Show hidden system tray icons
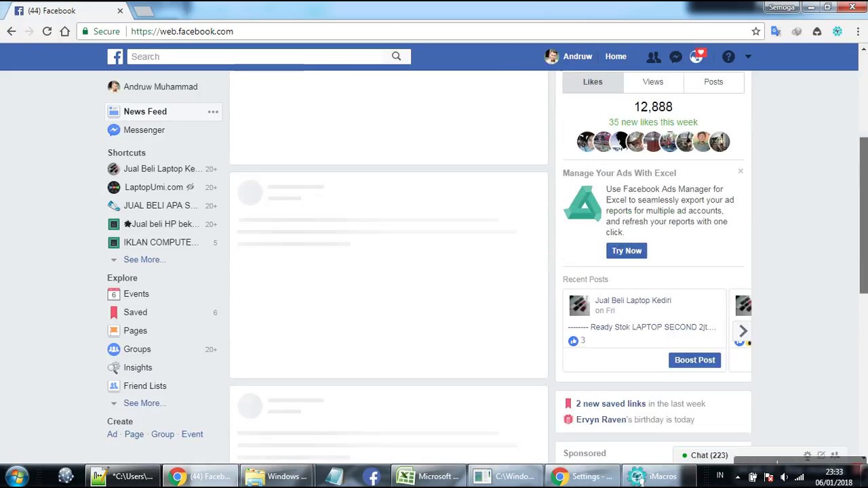The height and width of the screenshot is (488, 868). click(x=737, y=477)
